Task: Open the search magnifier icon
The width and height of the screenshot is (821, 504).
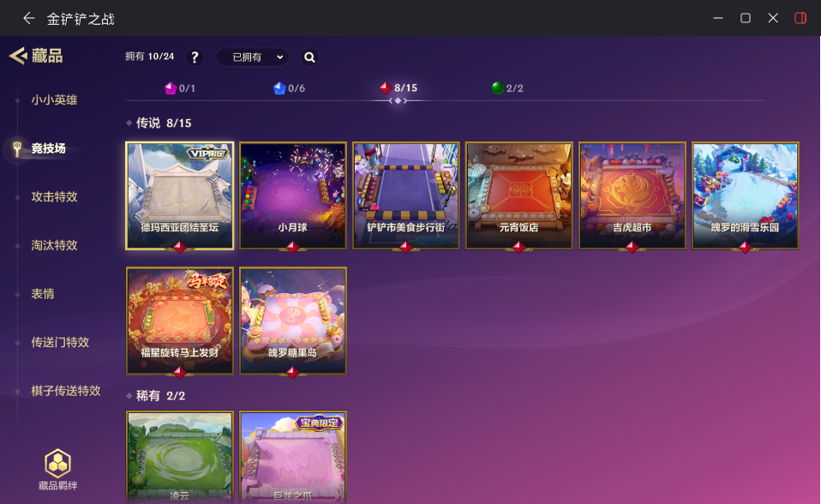Action: click(x=309, y=57)
